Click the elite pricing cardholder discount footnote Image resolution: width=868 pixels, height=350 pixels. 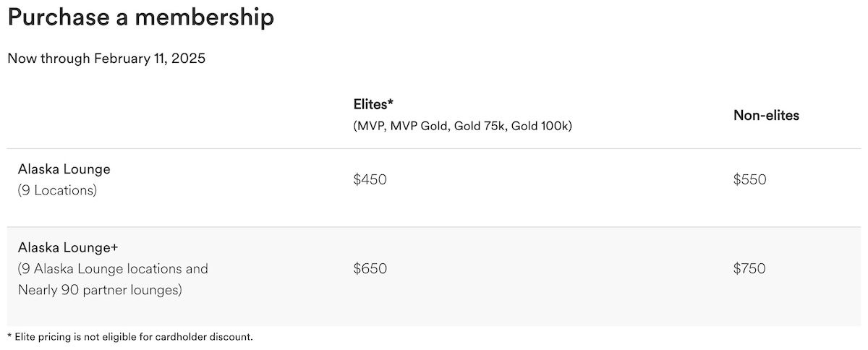pyautogui.click(x=130, y=336)
